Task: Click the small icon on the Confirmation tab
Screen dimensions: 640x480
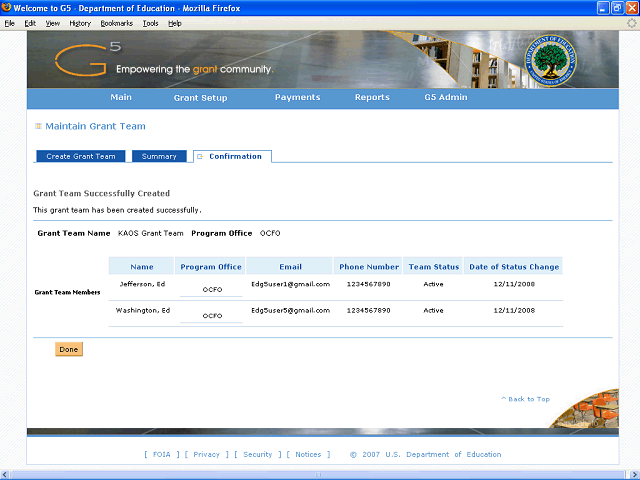Action: click(x=200, y=157)
